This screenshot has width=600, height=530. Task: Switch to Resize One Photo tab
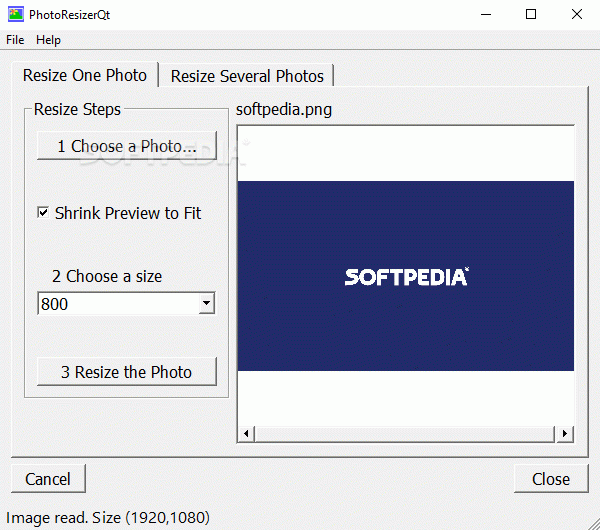click(x=85, y=75)
